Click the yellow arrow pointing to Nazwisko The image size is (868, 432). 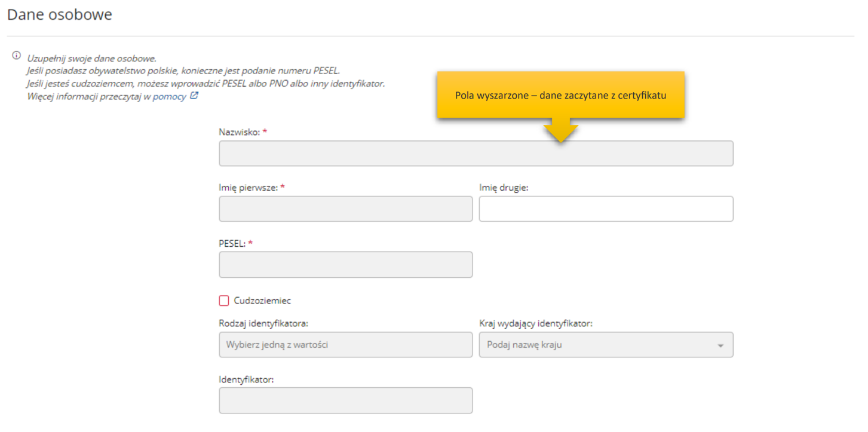point(560,130)
